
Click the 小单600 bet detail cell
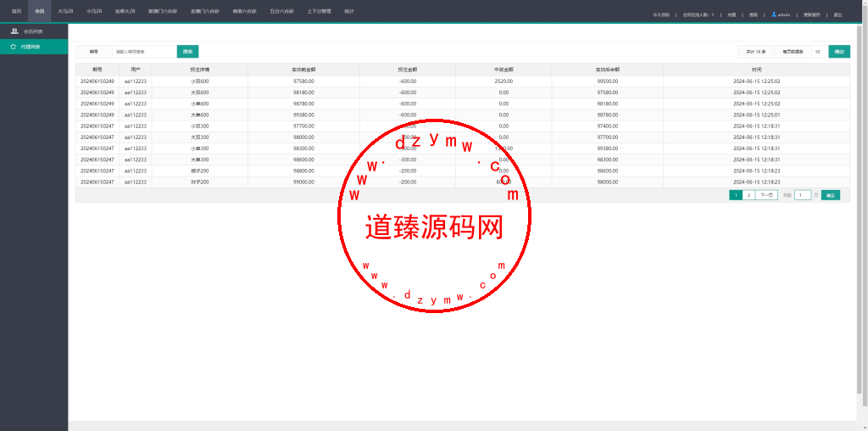pyautogui.click(x=200, y=104)
